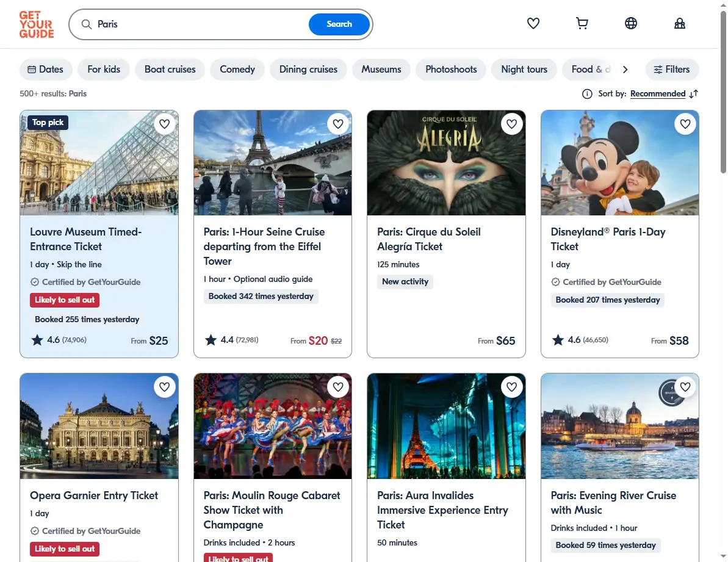Click the page vertical scrollbar
Image resolution: width=728 pixels, height=562 pixels.
723,93
